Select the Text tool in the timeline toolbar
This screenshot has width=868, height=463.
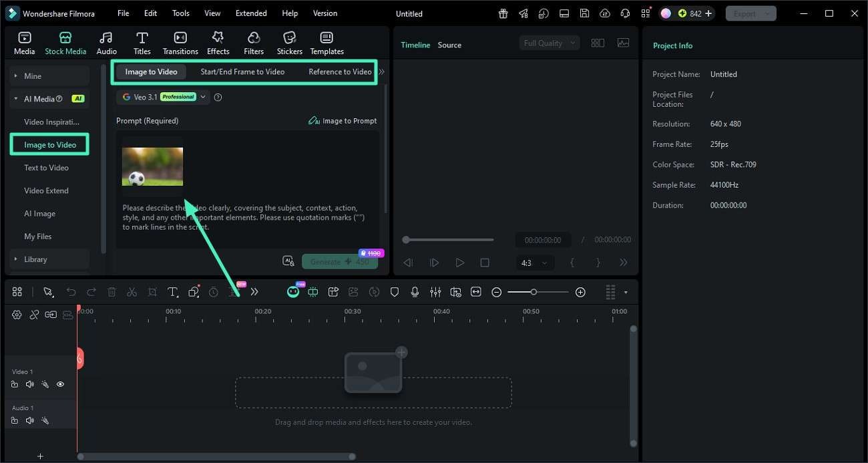172,292
